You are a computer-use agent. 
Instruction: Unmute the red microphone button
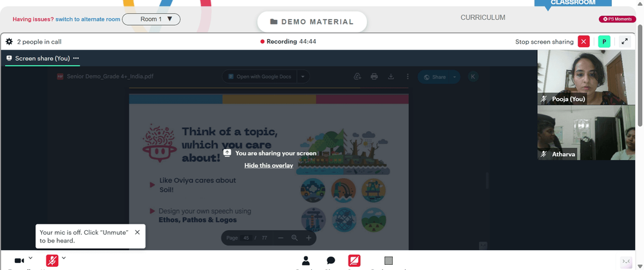point(52,260)
